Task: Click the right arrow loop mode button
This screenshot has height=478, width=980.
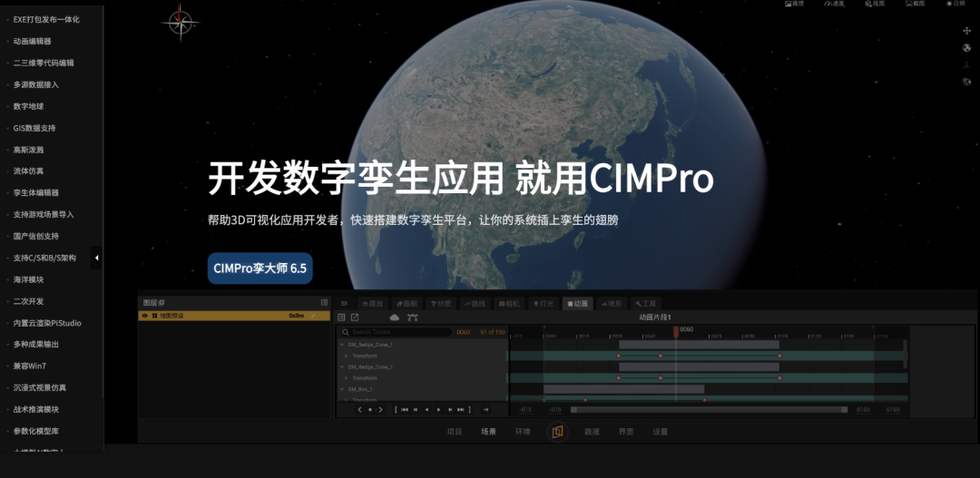Action: click(x=485, y=409)
